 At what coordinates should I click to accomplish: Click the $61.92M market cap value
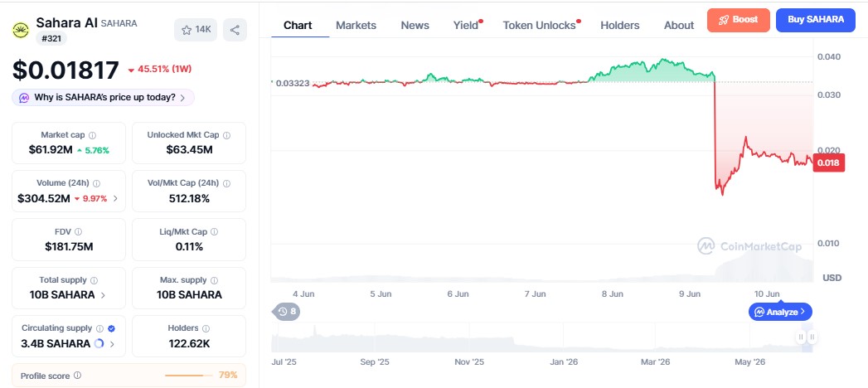coord(51,150)
